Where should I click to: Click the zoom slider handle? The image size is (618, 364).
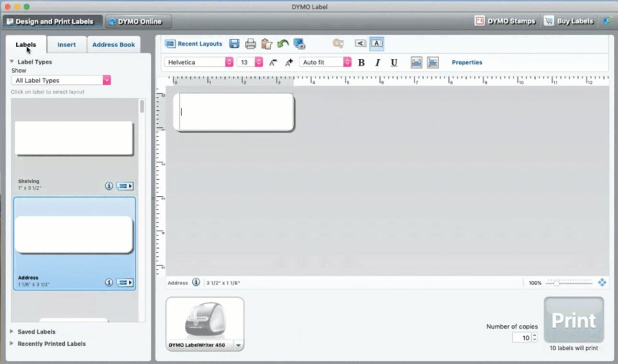pyautogui.click(x=556, y=283)
